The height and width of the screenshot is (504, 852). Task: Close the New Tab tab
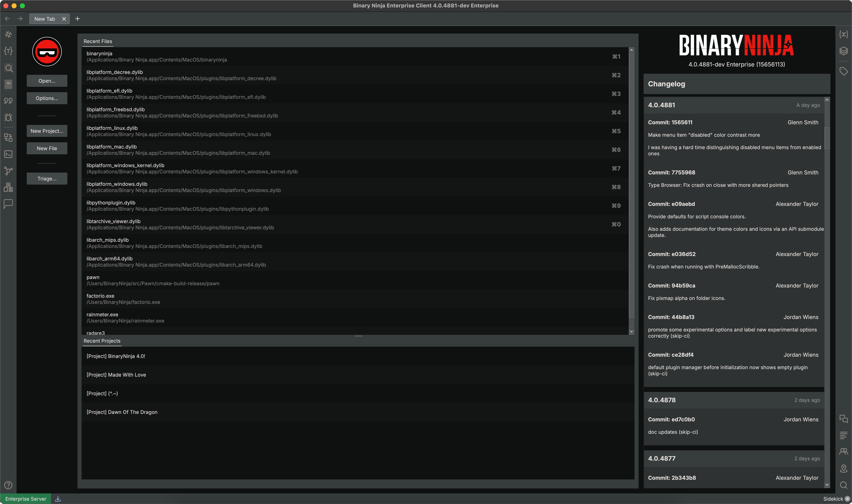tap(64, 19)
